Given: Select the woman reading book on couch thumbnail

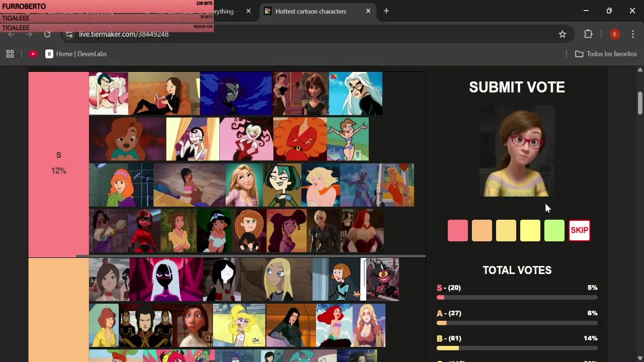Looking at the screenshot, I should click(x=164, y=94).
